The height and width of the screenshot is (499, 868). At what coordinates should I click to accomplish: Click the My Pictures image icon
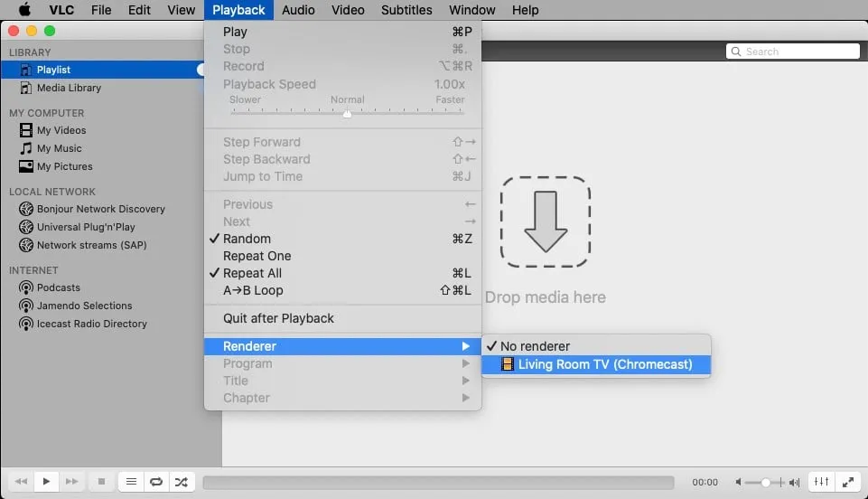pos(25,166)
